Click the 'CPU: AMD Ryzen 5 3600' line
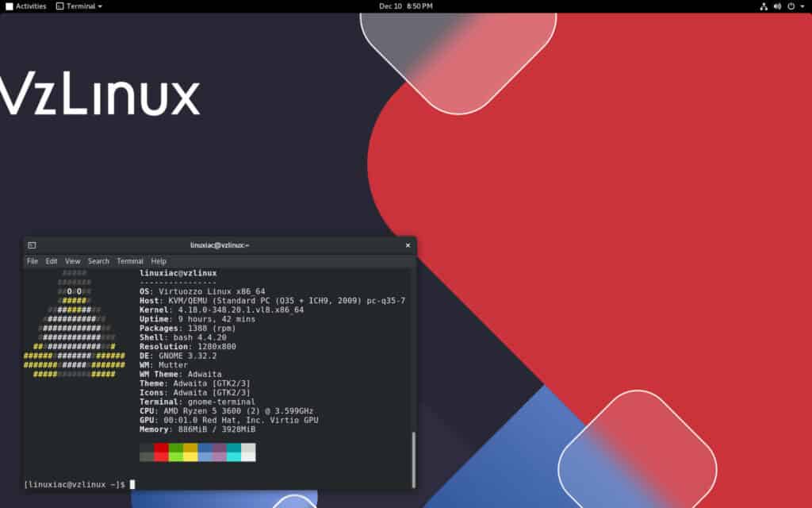This screenshot has height=508, width=812. [x=226, y=411]
